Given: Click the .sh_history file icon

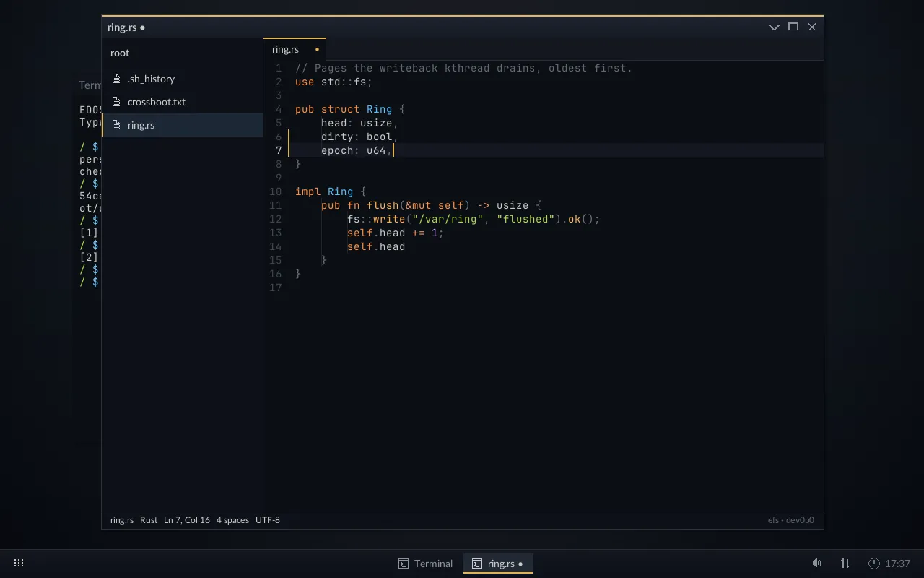Looking at the screenshot, I should click(116, 79).
